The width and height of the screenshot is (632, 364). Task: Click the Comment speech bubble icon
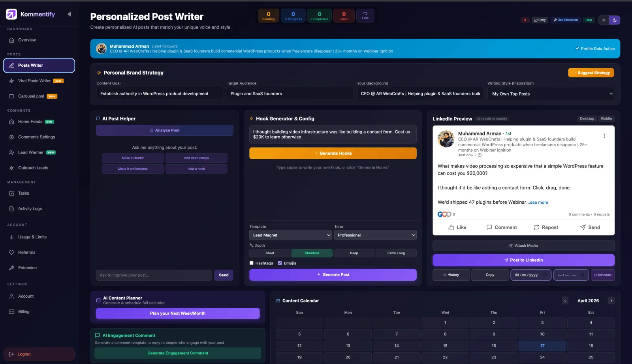click(489, 227)
